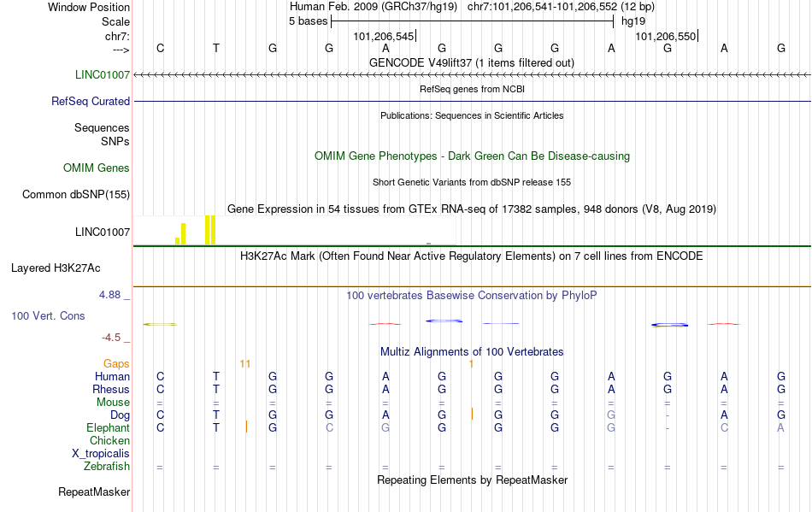Open the RefSeq Curated track label
Screen dimensions: 812x512
click(x=90, y=101)
